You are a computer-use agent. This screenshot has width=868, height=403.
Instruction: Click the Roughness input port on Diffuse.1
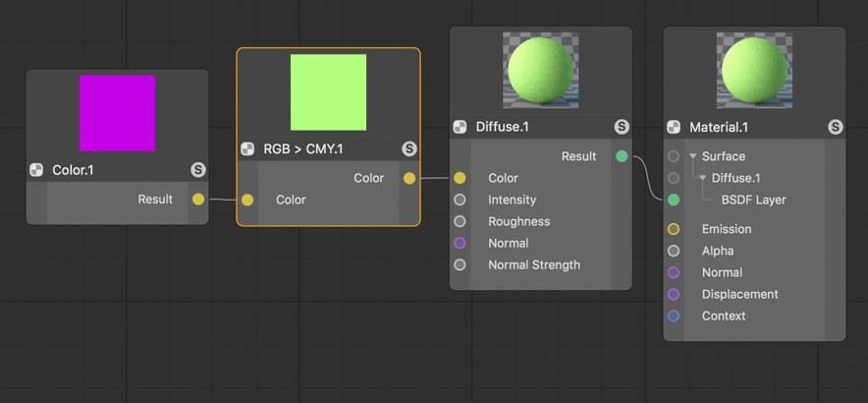[460, 221]
